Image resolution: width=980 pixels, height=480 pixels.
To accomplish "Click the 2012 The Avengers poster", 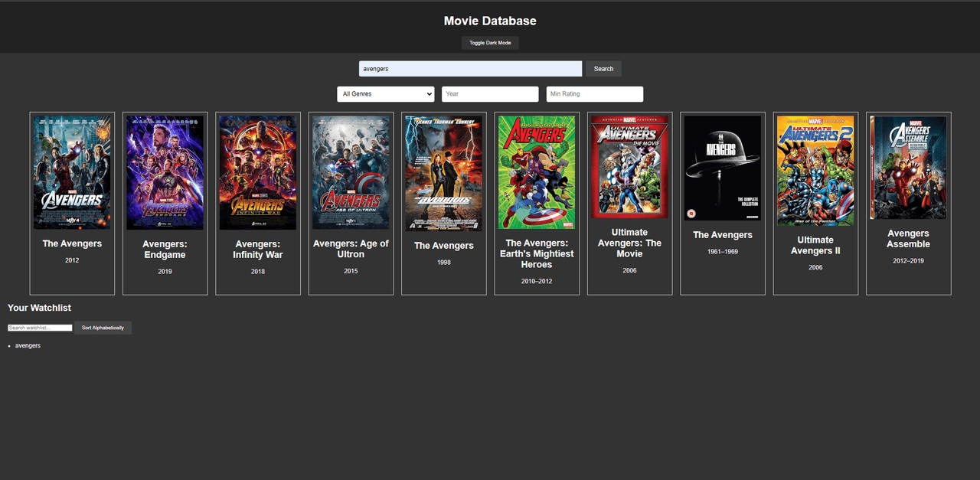I will (x=72, y=172).
